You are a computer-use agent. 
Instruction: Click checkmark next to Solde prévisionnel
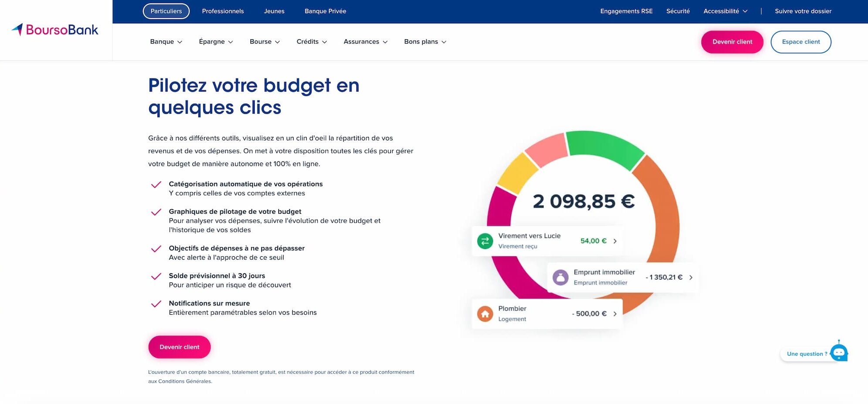(156, 276)
